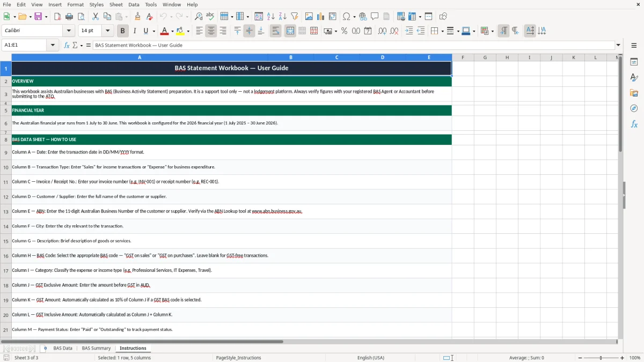This screenshot has height=362, width=644.
Task: Open the sidebar Properties panel
Action: point(634,62)
